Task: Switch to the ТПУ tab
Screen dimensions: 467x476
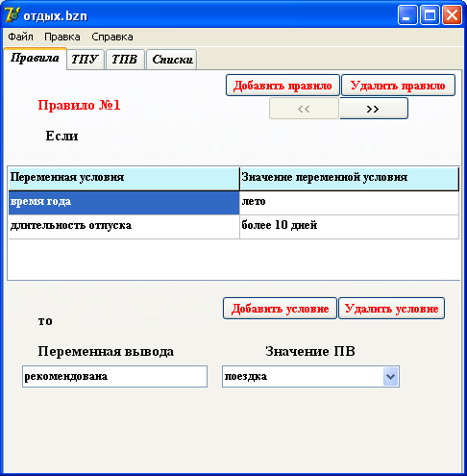Action: (85, 60)
